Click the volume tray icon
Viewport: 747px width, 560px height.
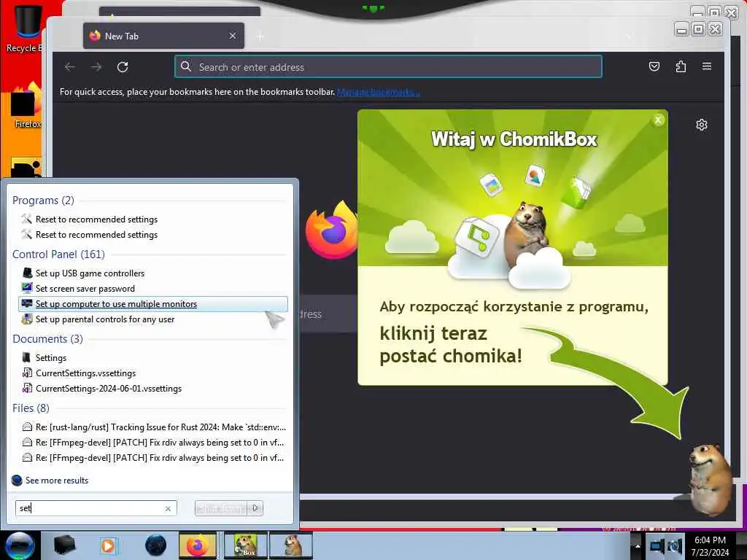(675, 545)
